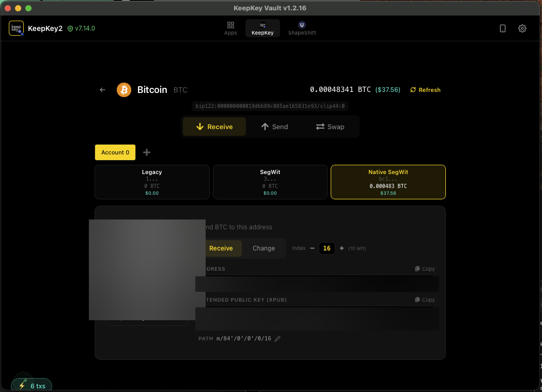The height and width of the screenshot is (392, 542).
Task: Click the device icon in header
Action: pos(503,28)
